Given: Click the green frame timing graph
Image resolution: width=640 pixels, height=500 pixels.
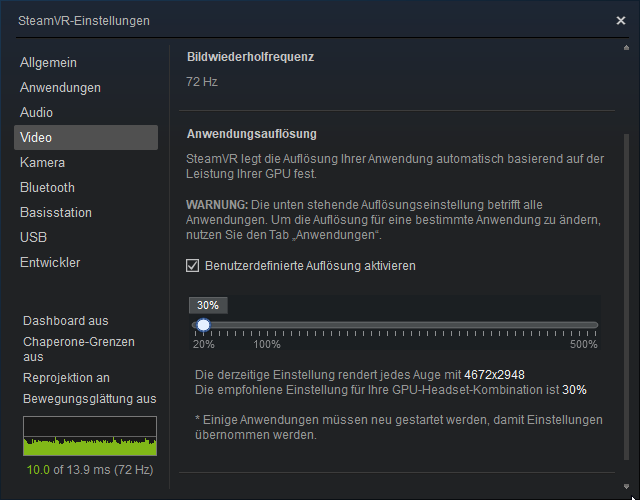Looking at the screenshot, I should click(90, 436).
